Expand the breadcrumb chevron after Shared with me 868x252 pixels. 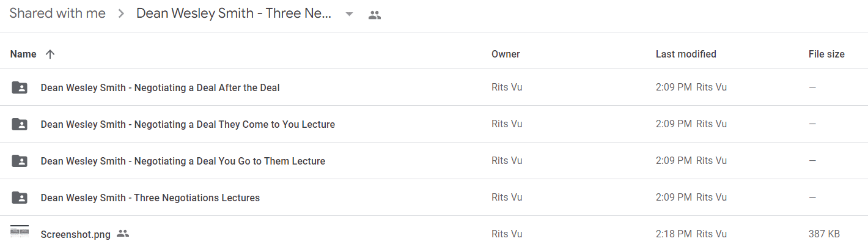tap(121, 14)
